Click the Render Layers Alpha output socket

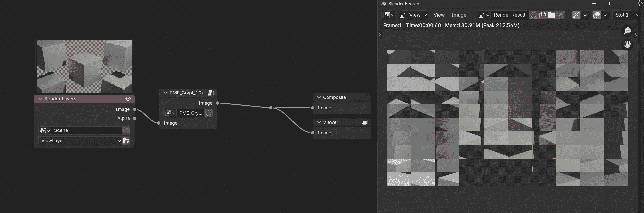point(135,118)
